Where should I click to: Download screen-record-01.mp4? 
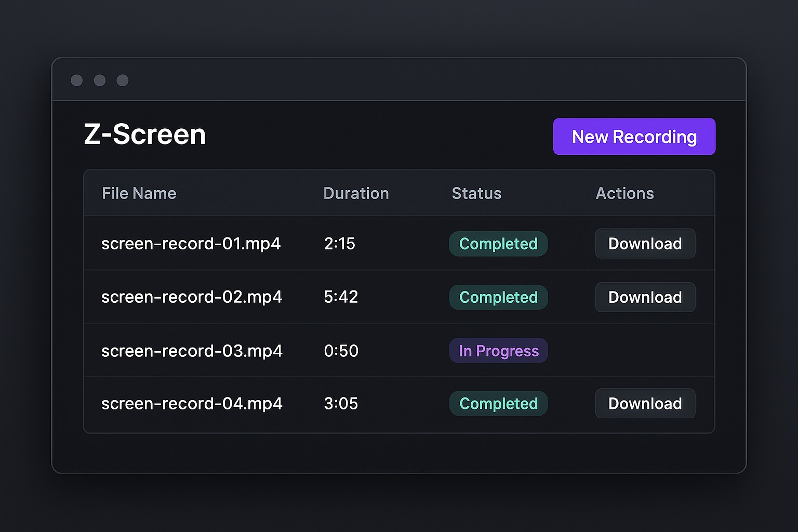coord(645,244)
